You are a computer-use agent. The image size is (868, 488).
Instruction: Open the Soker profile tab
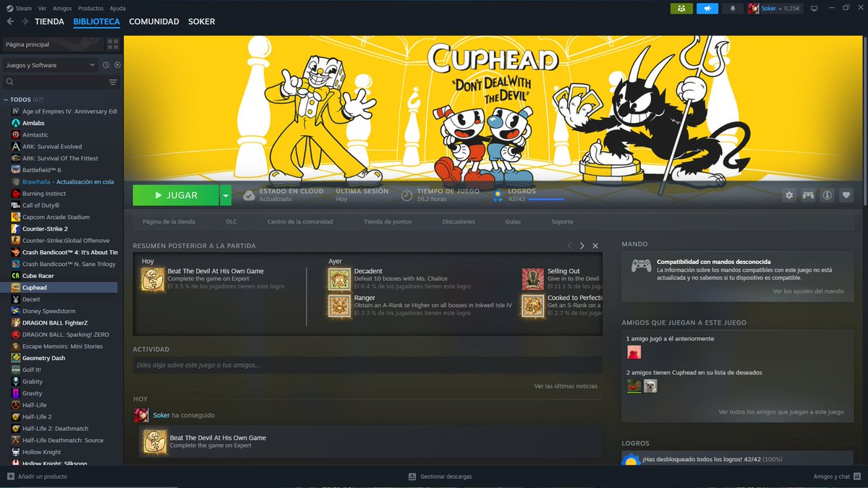(x=201, y=22)
